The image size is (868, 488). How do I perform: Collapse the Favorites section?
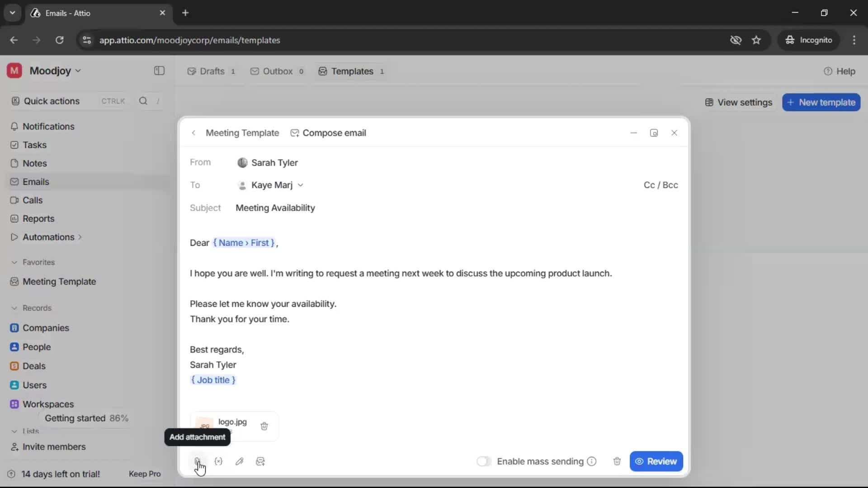pyautogui.click(x=15, y=262)
